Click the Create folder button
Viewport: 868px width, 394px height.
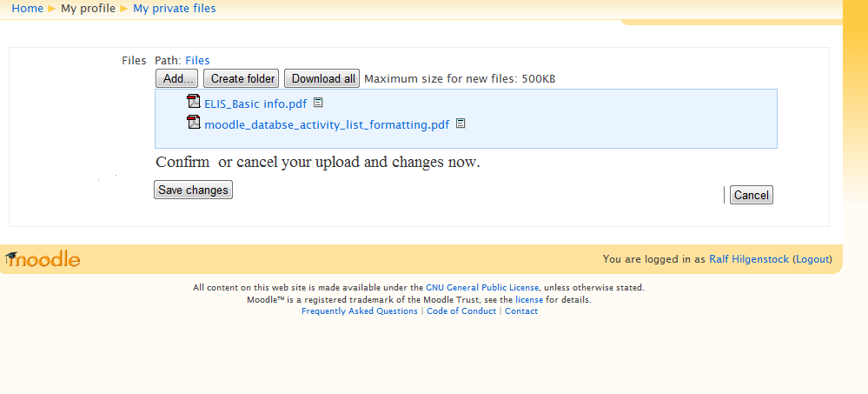(x=243, y=78)
